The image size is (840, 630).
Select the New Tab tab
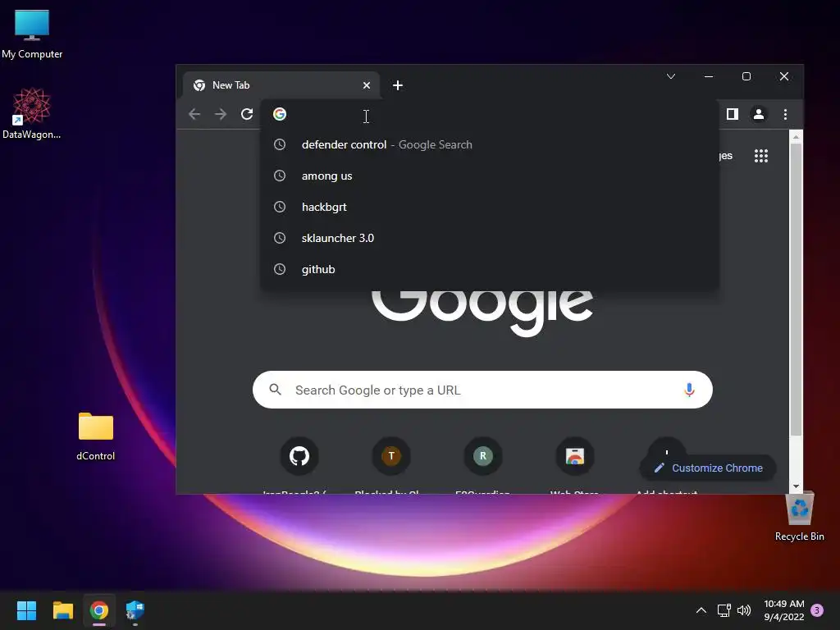point(281,85)
